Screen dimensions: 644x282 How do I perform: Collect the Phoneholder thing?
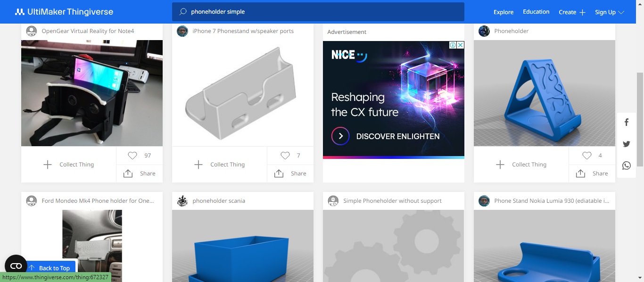point(521,165)
